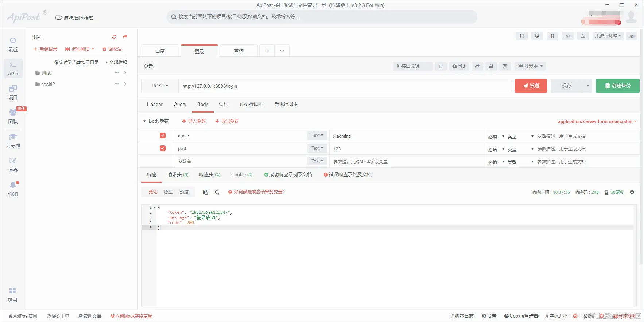Show the 响应头 (4) response headers tab

210,175
